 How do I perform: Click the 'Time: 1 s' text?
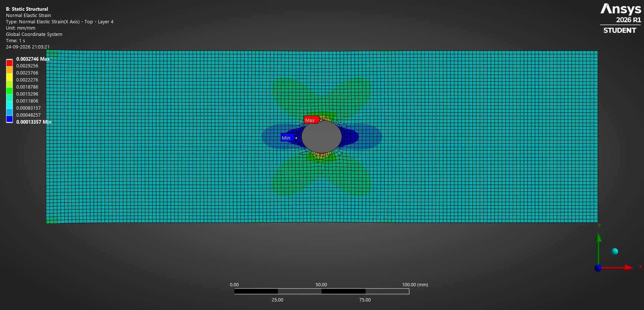(x=16, y=40)
